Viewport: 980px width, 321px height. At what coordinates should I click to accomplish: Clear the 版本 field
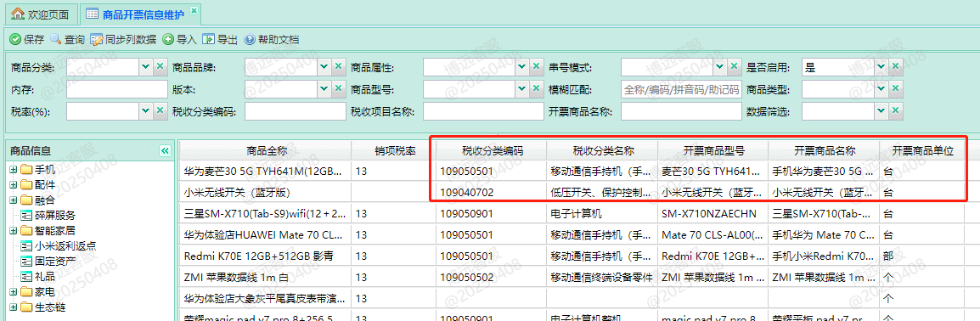(x=339, y=89)
